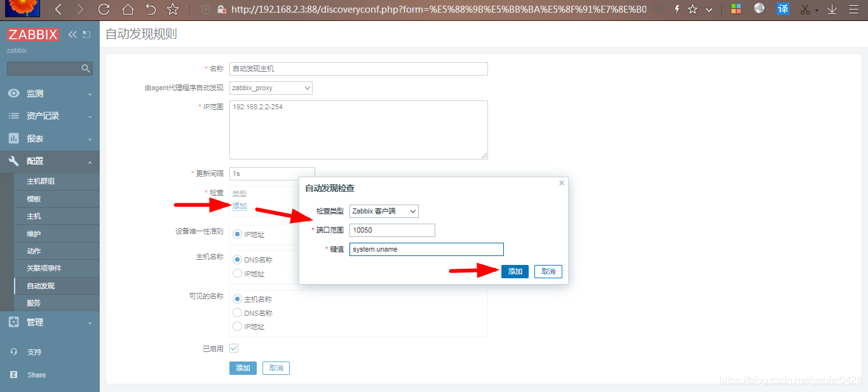
Task: Click the shield security icon in address bar
Action: pyautogui.click(x=205, y=10)
